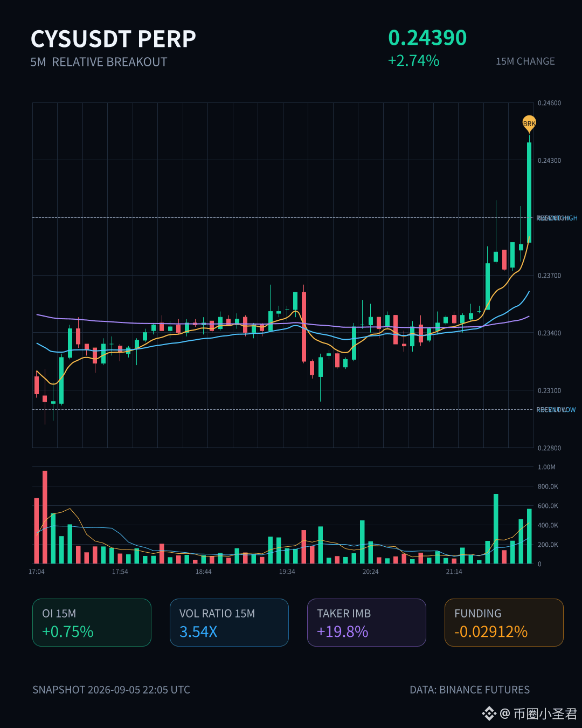Click the orange BRK breakout marker pin
This screenshot has width=582, height=728.
(x=529, y=123)
